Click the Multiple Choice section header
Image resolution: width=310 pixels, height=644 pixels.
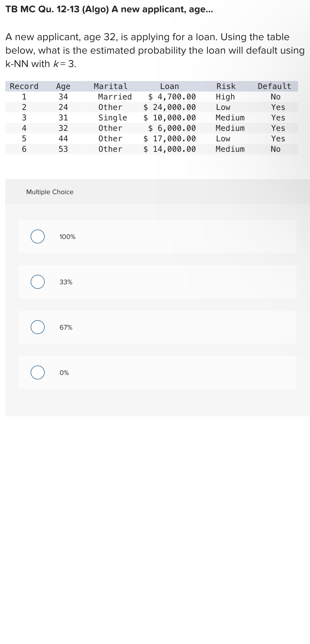50,192
